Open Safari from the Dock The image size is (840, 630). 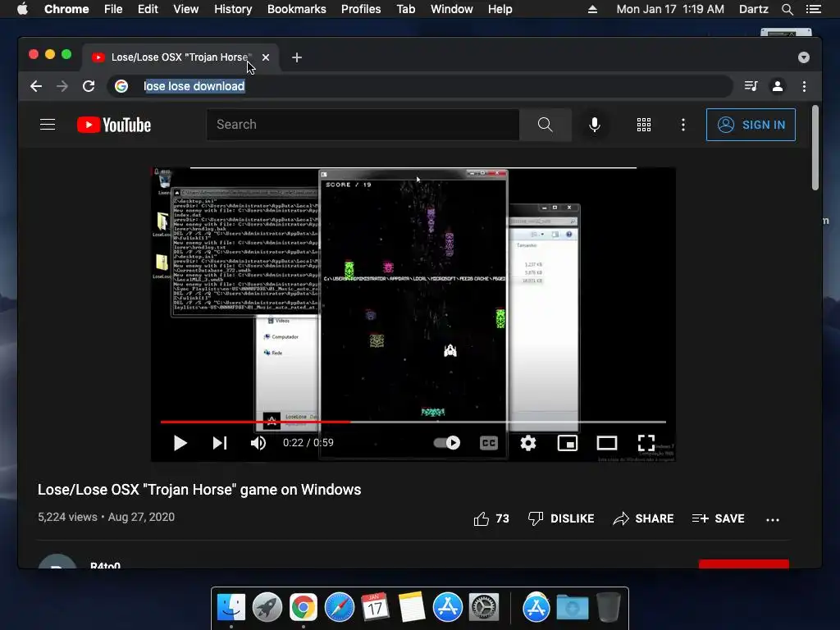(340, 608)
